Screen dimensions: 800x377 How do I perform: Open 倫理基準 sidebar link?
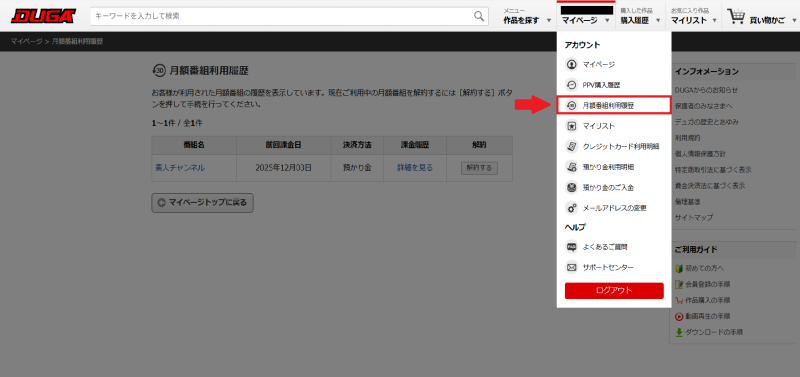687,202
